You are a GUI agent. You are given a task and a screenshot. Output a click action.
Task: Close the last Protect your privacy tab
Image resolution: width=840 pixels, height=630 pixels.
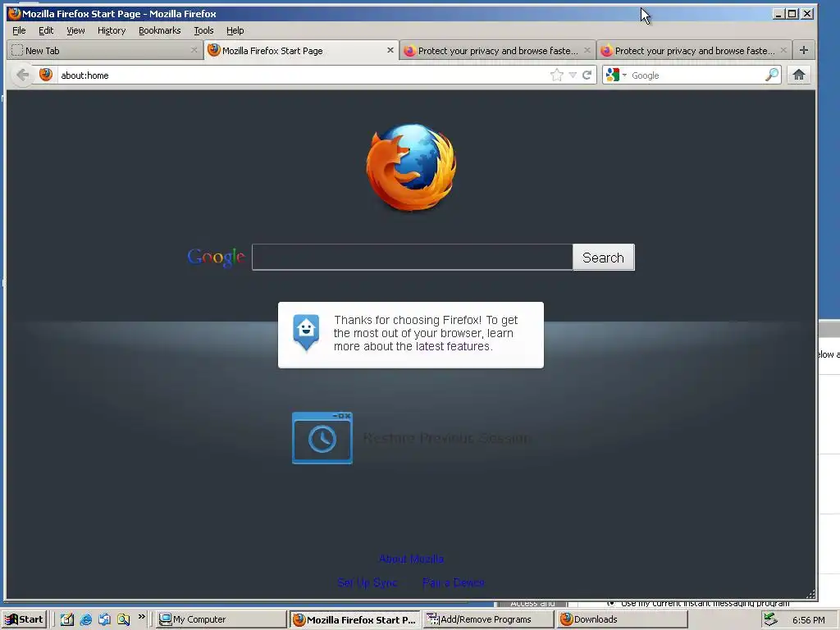click(783, 50)
